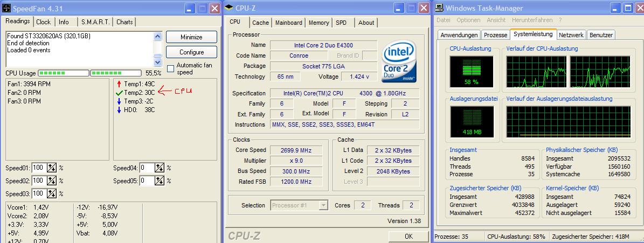Viewport: 644px width, 243px height.
Task: Adjust the Speed04 spinner arrows
Action: pyautogui.click(x=160, y=168)
